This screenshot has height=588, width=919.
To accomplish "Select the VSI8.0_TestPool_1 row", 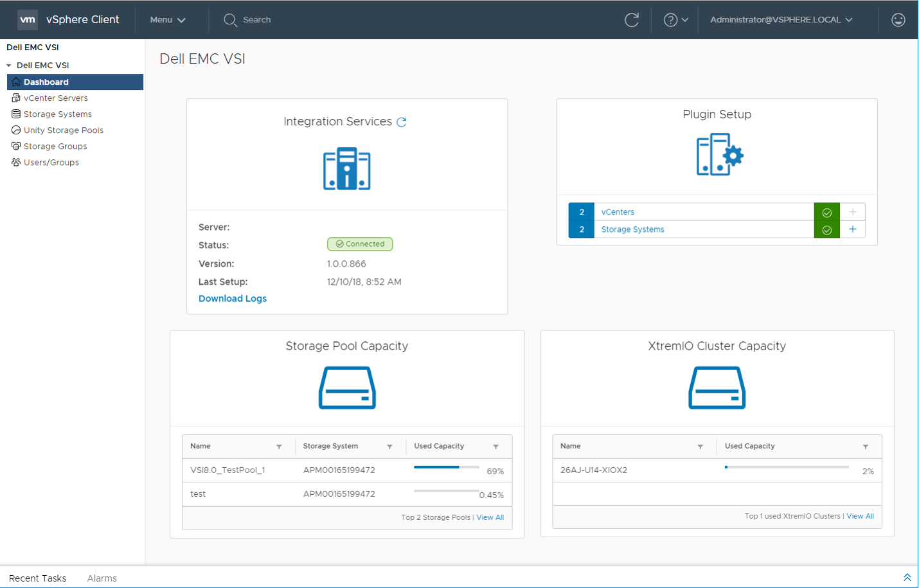I will pyautogui.click(x=347, y=470).
